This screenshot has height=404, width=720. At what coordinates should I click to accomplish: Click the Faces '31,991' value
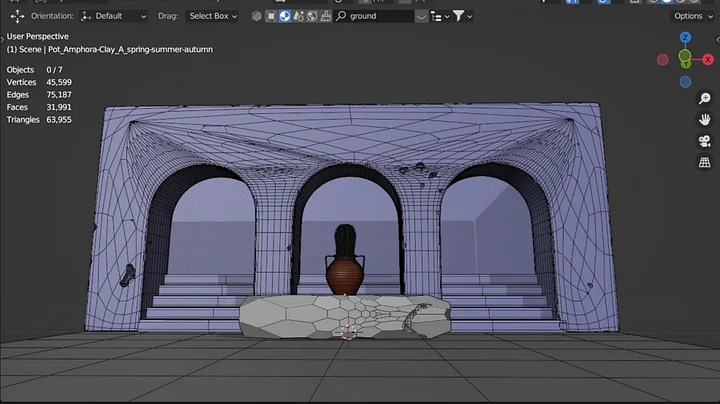pyautogui.click(x=59, y=107)
